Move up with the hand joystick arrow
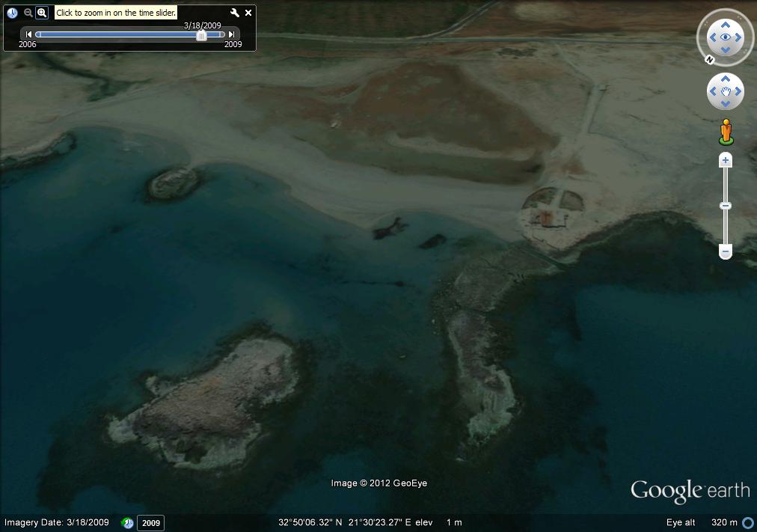The image size is (757, 532). [x=725, y=79]
